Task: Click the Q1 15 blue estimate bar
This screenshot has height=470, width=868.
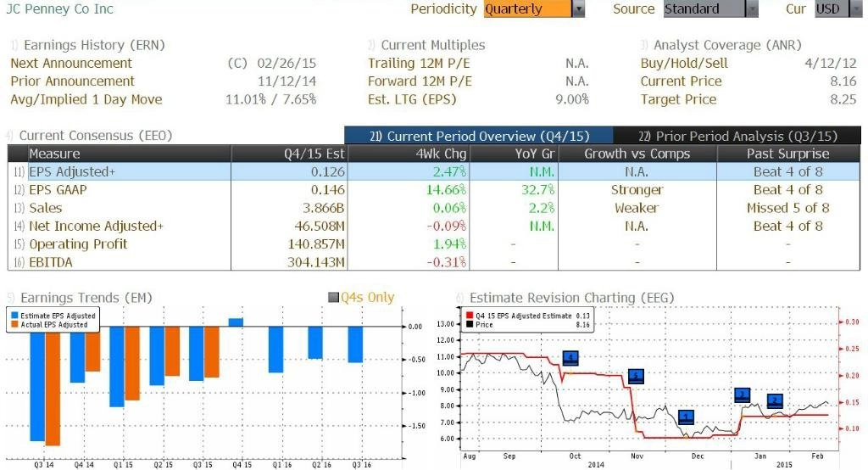Action: click(x=117, y=366)
